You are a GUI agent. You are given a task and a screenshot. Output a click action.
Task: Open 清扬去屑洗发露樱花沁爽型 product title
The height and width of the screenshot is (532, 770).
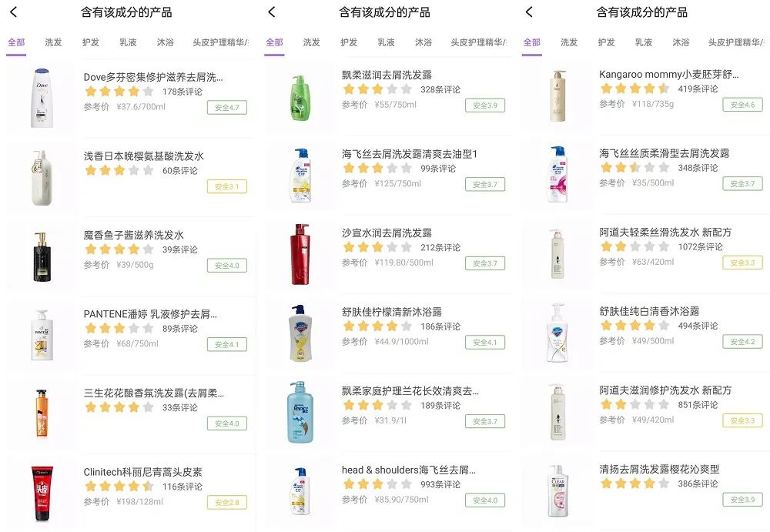[x=660, y=469]
